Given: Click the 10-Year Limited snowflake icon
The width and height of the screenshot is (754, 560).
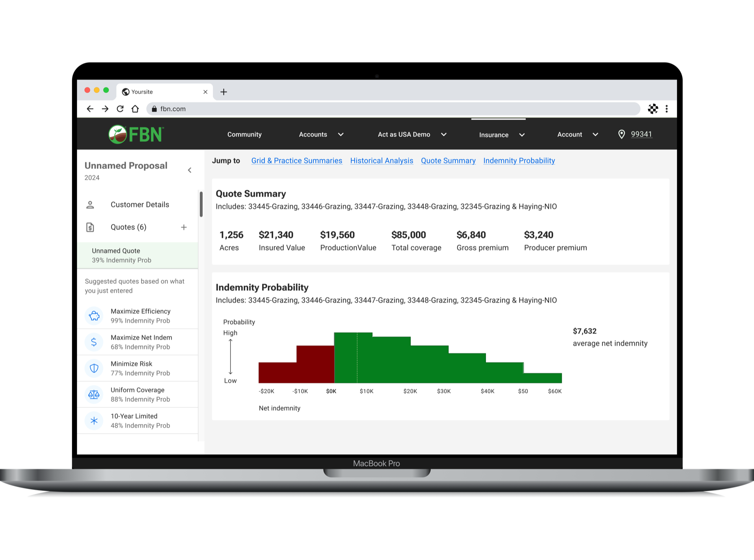Looking at the screenshot, I should [x=94, y=421].
